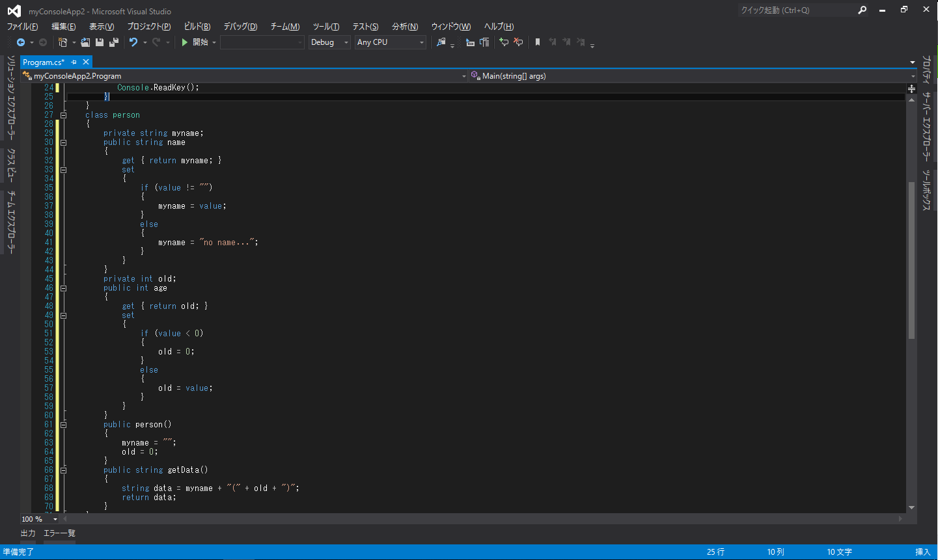The width and height of the screenshot is (938, 560).
Task: Click the editor split handle above scrollbar
Action: (911, 88)
